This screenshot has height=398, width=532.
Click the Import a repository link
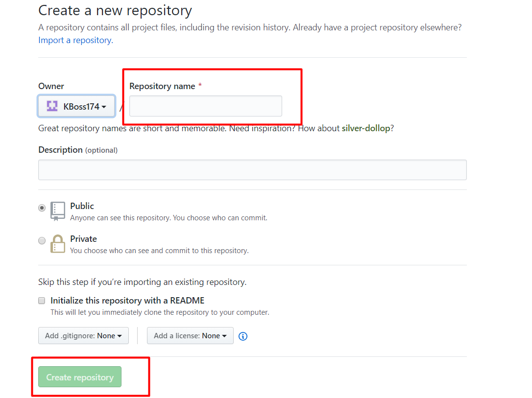[x=75, y=40]
